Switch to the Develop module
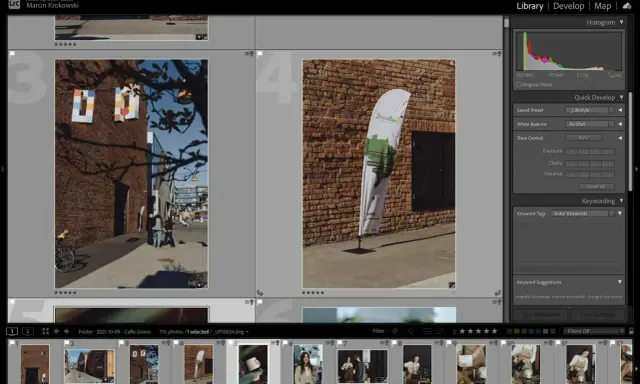Viewport: 640px width, 384px height. 569,6
